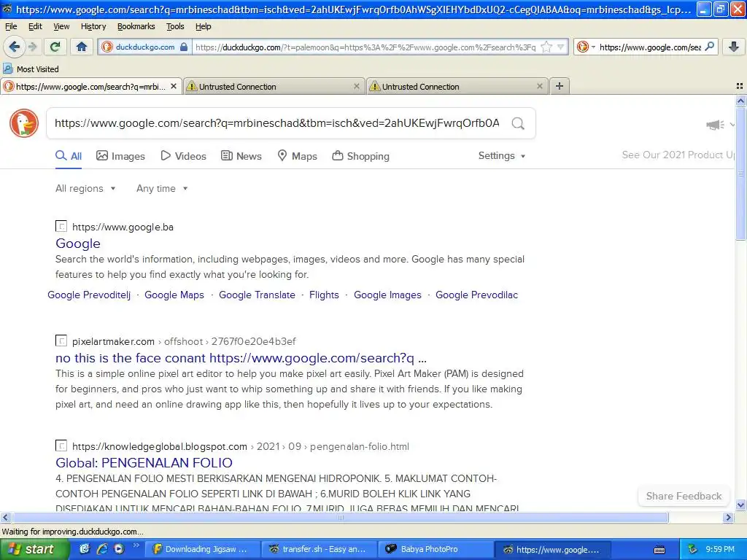Viewport: 747px width, 560px height.
Task: Switch to the Images search tab
Action: (120, 156)
